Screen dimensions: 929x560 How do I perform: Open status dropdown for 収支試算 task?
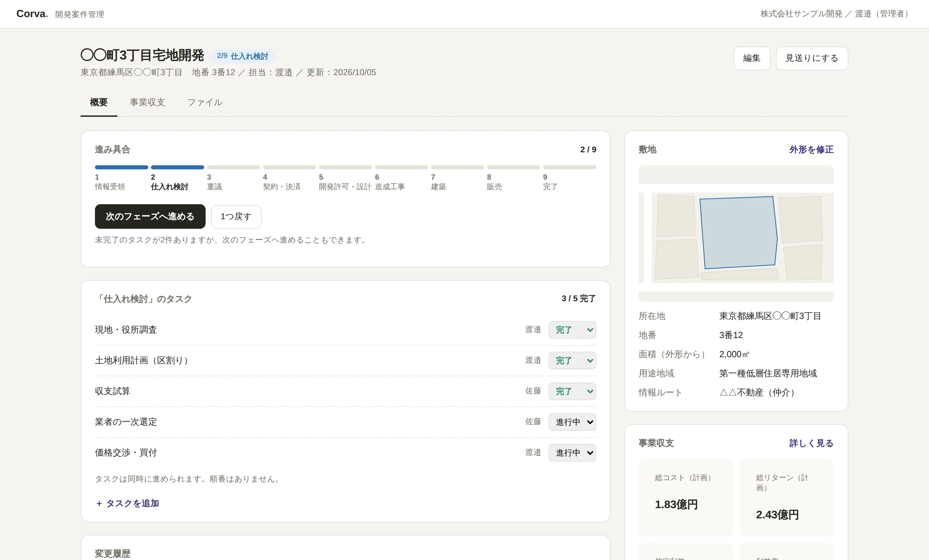(x=572, y=392)
